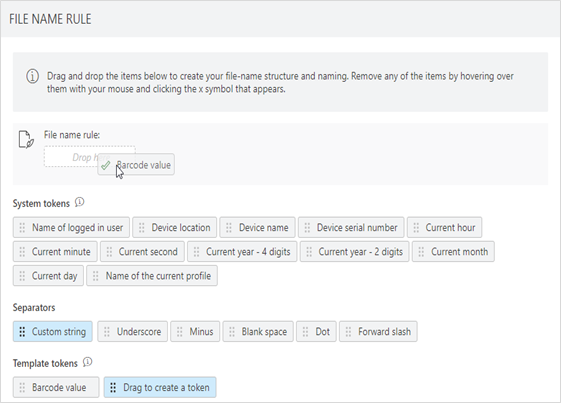This screenshot has width=561, height=403.
Task: Select the Name of logged in user token
Action: [71, 227]
